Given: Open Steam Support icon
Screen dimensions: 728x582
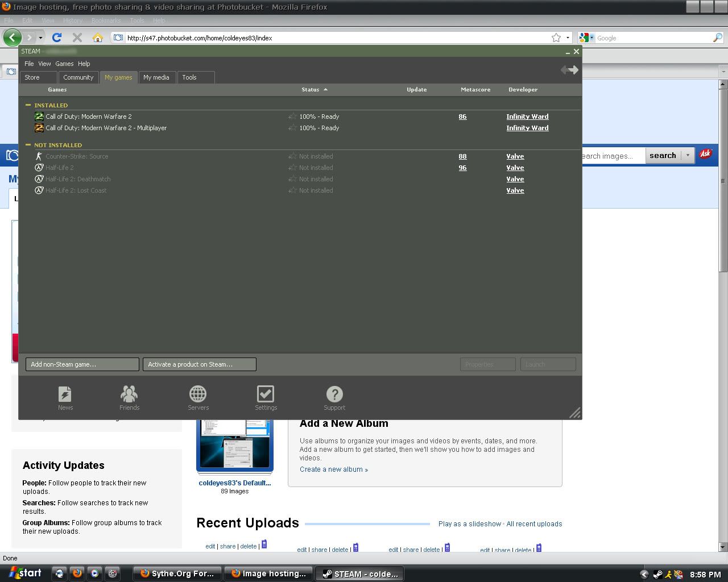Looking at the screenshot, I should pyautogui.click(x=334, y=398).
